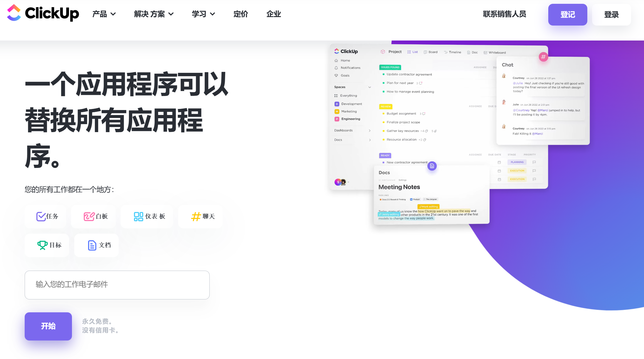This screenshot has height=359, width=644.
Task: Click the 联系销售人员 link
Action: [x=504, y=14]
